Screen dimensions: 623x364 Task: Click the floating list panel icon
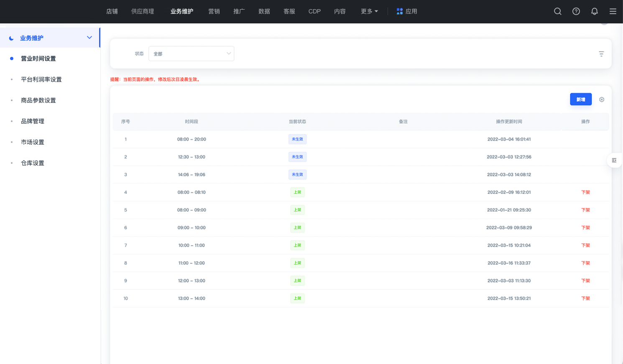614,160
